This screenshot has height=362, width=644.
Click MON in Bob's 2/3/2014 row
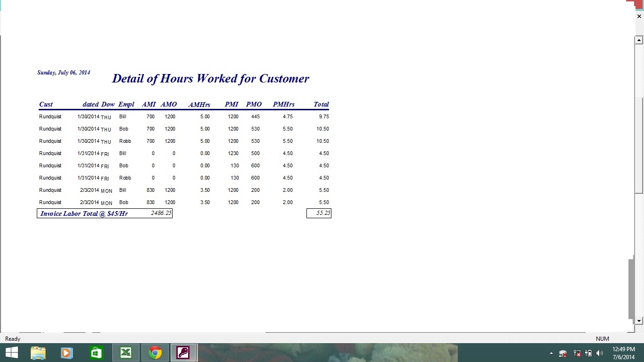pyautogui.click(x=107, y=204)
